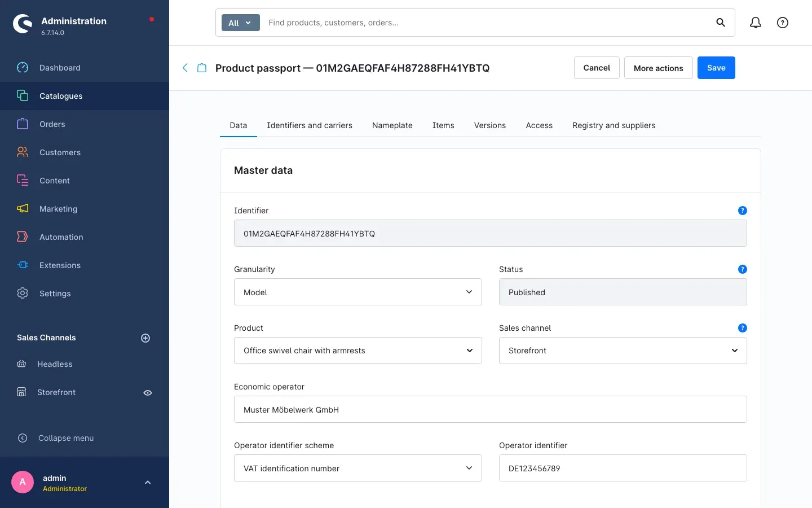Switch to the Versions tab
The height and width of the screenshot is (508, 812).
(490, 125)
